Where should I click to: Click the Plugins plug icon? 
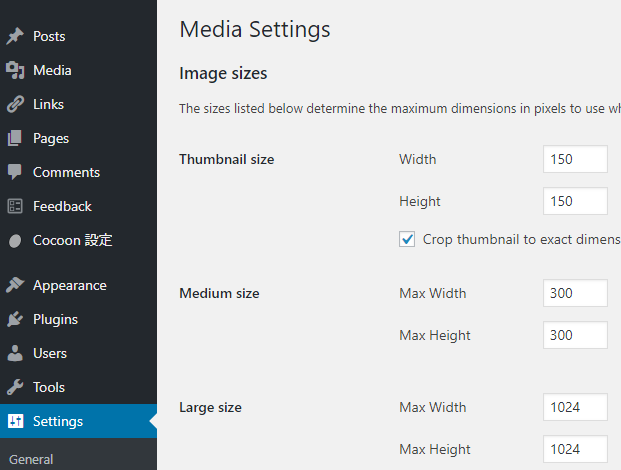[x=15, y=319]
